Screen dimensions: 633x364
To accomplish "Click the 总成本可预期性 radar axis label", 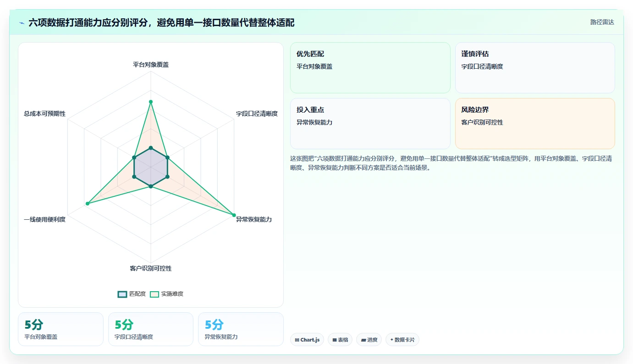I will coord(44,114).
